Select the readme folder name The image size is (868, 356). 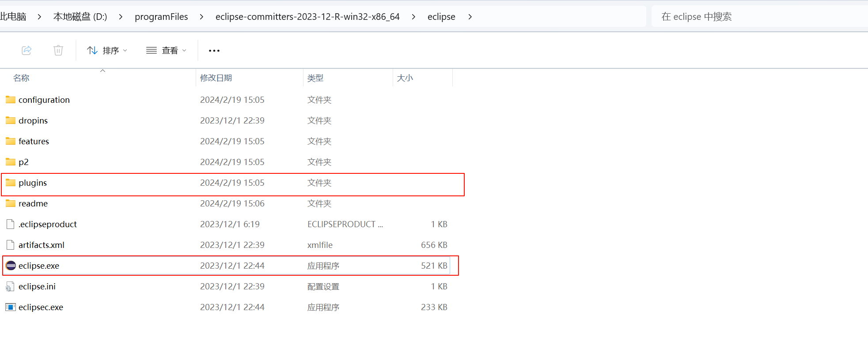pyautogui.click(x=33, y=203)
